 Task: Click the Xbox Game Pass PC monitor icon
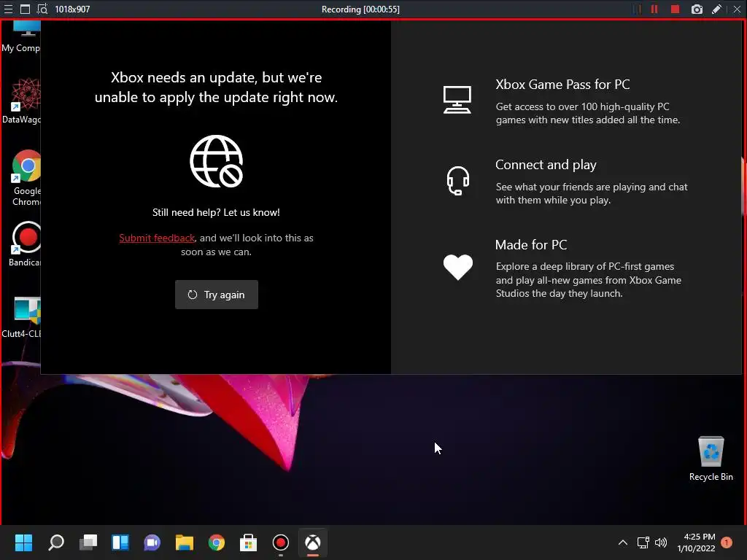tap(457, 99)
